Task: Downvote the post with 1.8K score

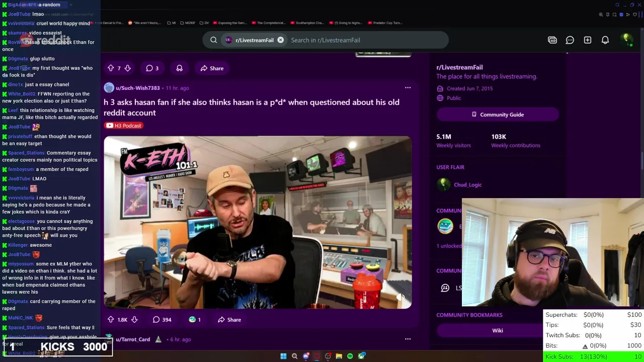Action: 134,320
